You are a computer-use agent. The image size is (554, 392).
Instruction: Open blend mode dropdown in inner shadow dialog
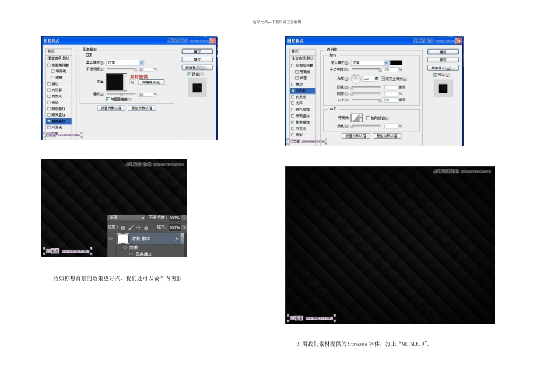coord(370,62)
